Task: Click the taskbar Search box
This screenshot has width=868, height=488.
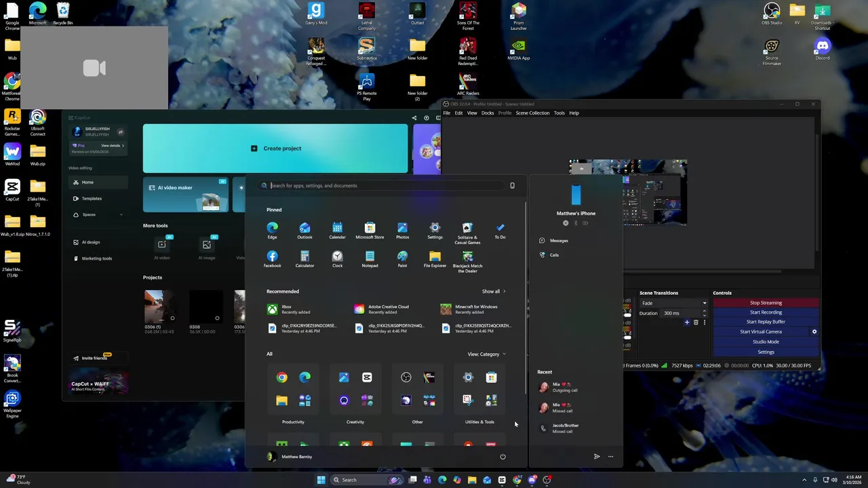Action: [x=366, y=480]
